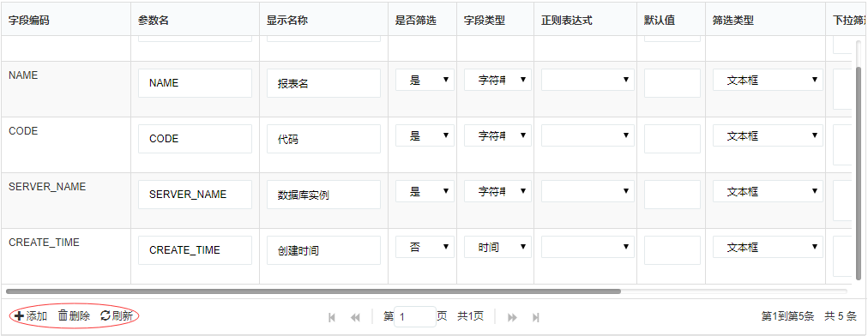Click the 字段编码 column header
Screen dimensions: 868x336
pyautogui.click(x=66, y=20)
